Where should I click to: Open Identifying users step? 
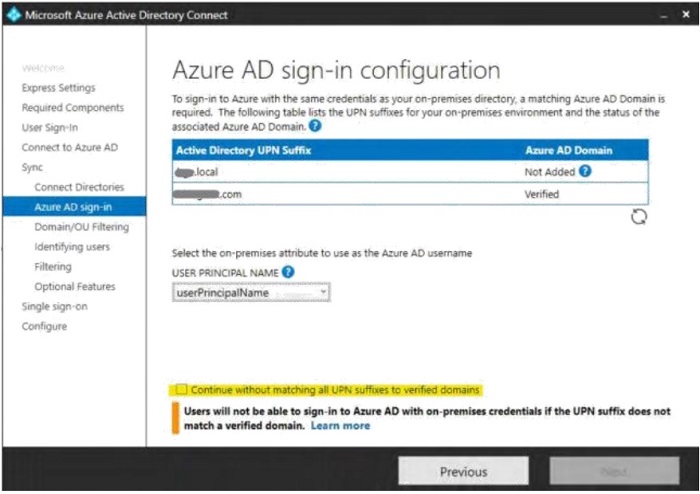(x=72, y=247)
